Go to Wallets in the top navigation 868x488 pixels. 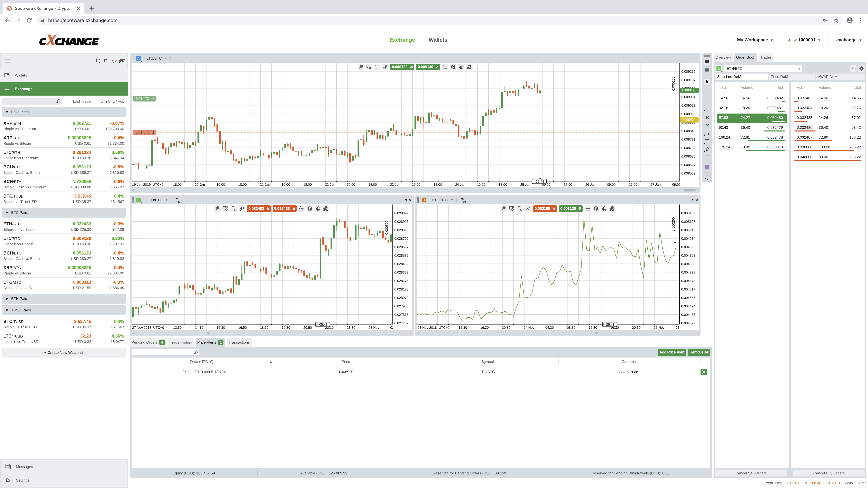[438, 40]
